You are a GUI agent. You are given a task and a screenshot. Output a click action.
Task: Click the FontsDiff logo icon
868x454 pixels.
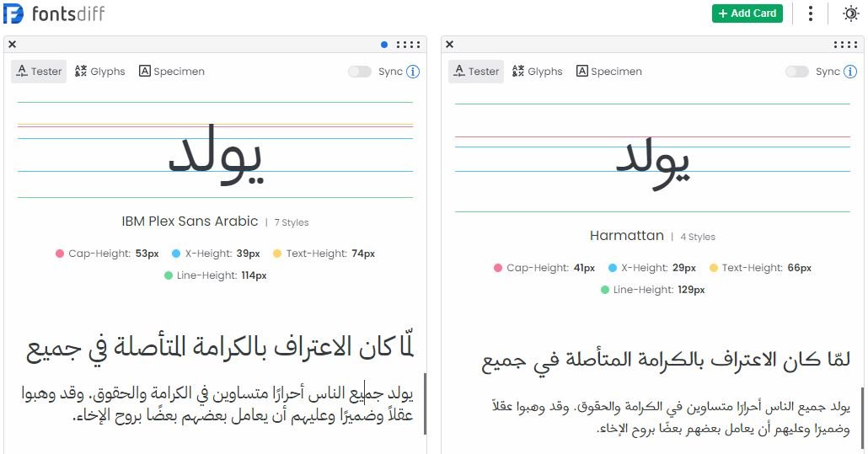tap(13, 13)
